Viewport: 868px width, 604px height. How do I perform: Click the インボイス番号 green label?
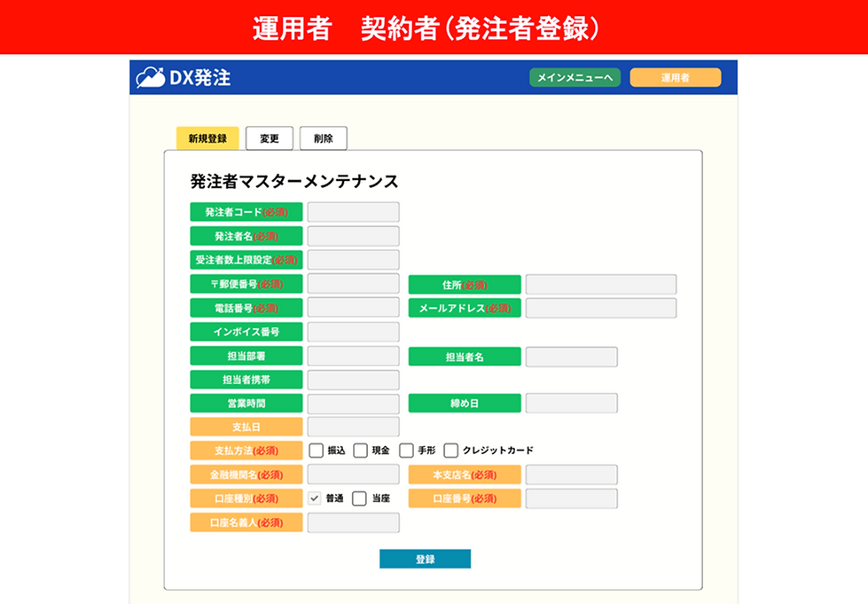coord(246,333)
